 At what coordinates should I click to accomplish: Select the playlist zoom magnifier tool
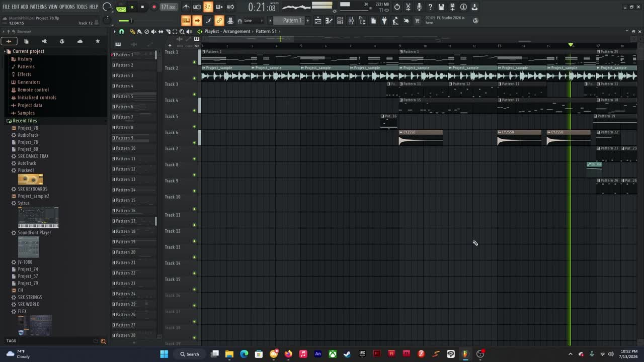182,31
